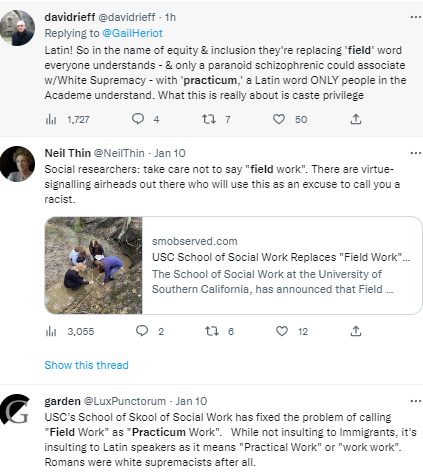Viewport: 423px width, 476px height.
Task: Like davidrieff's tweet with heart icon
Action: tap(279, 119)
